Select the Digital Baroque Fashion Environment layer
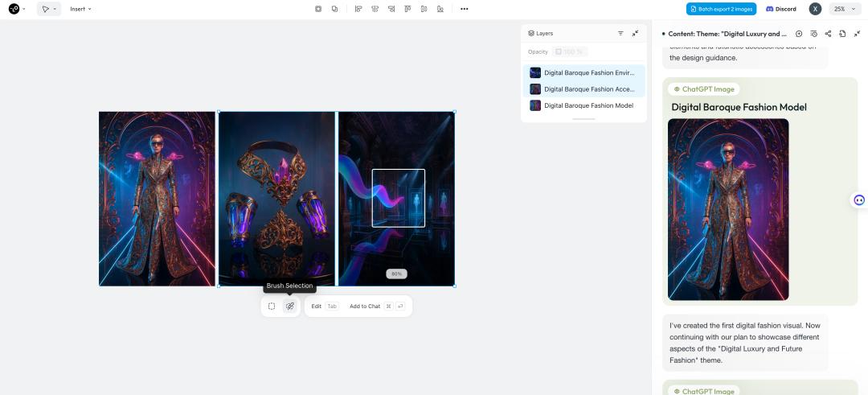The image size is (868, 395). click(x=588, y=72)
